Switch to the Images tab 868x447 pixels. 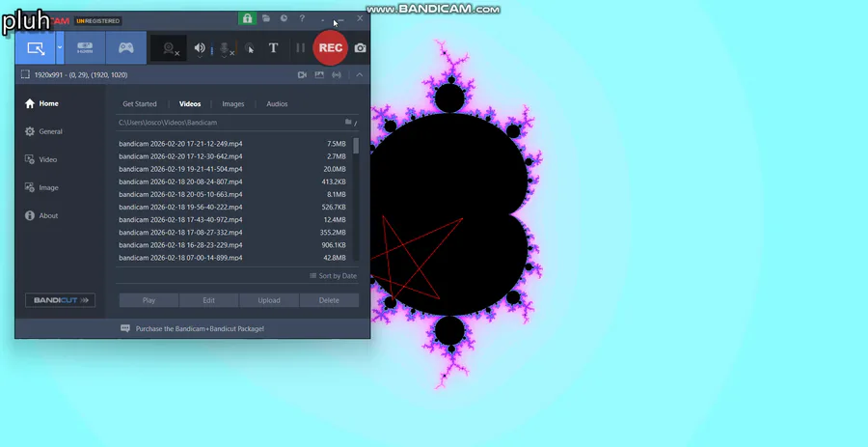click(x=233, y=103)
